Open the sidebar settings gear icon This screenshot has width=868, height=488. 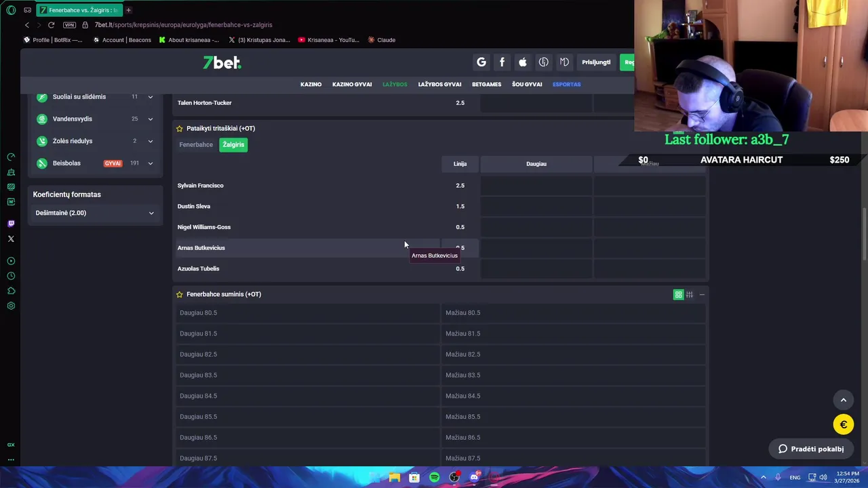(x=11, y=306)
